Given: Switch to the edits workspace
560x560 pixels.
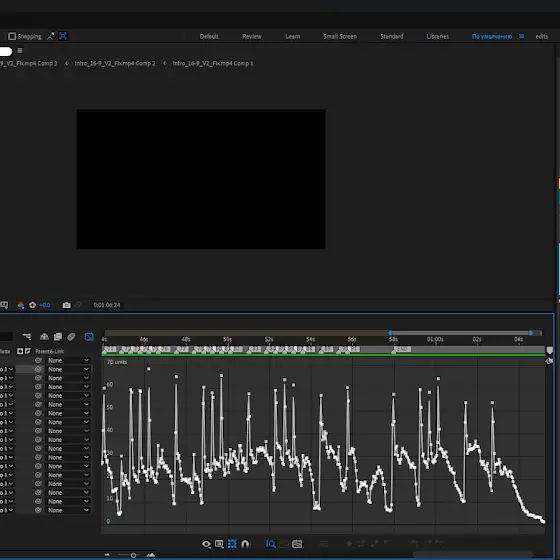Looking at the screenshot, I should click(x=541, y=36).
